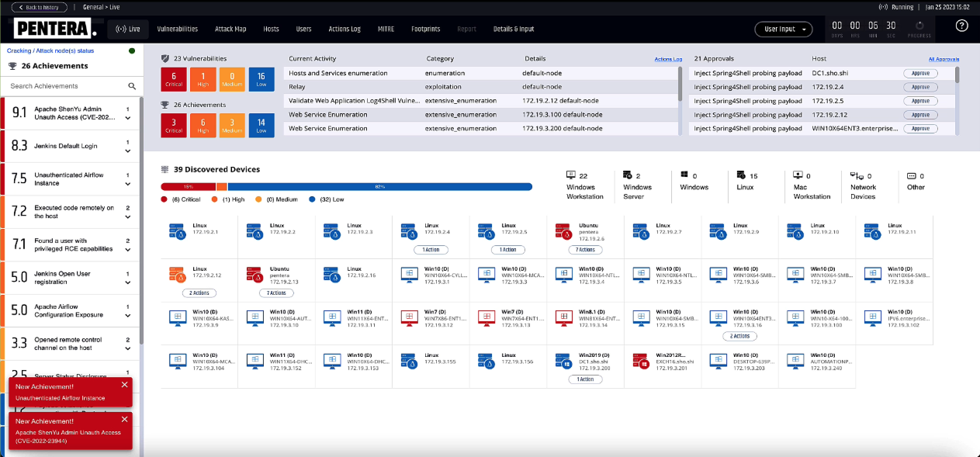Dismiss the Apache ShenYu achievement notification

[x=125, y=419]
